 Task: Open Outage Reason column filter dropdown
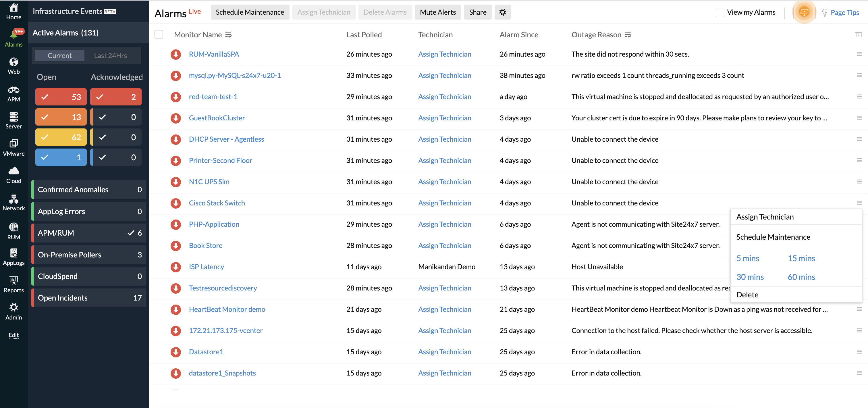(x=628, y=34)
